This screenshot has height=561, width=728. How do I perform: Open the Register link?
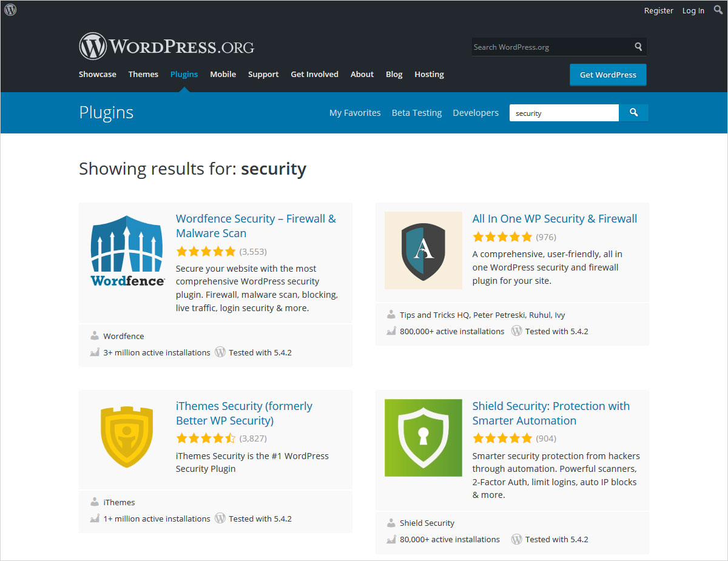659,10
